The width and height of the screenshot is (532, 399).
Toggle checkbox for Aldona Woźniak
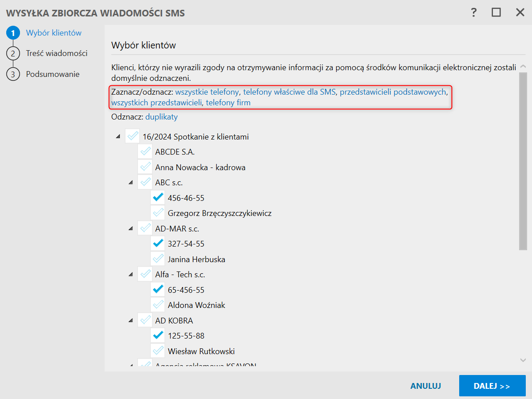pyautogui.click(x=157, y=305)
